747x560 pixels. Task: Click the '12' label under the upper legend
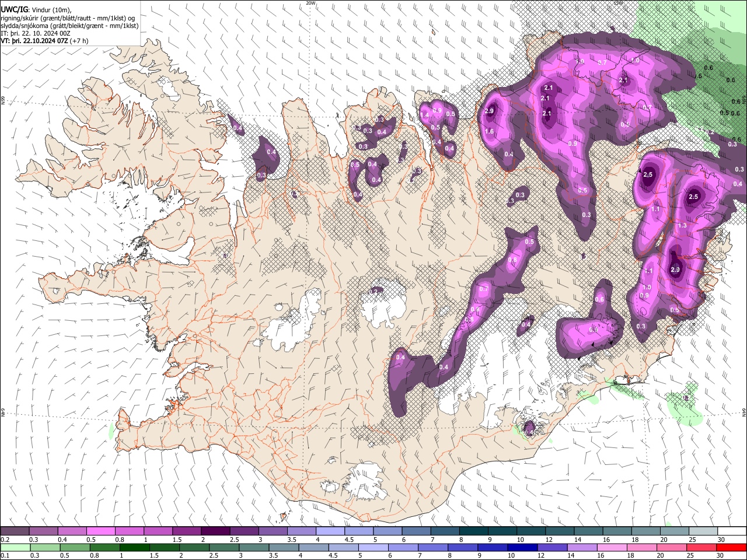549,540
